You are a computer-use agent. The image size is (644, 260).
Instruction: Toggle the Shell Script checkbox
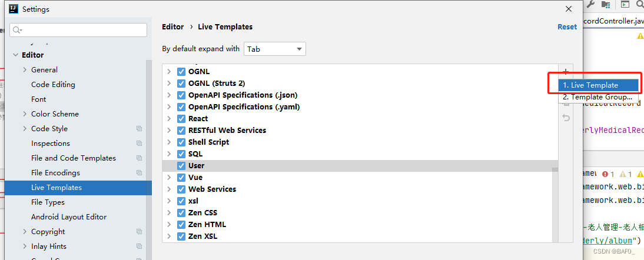(x=181, y=142)
